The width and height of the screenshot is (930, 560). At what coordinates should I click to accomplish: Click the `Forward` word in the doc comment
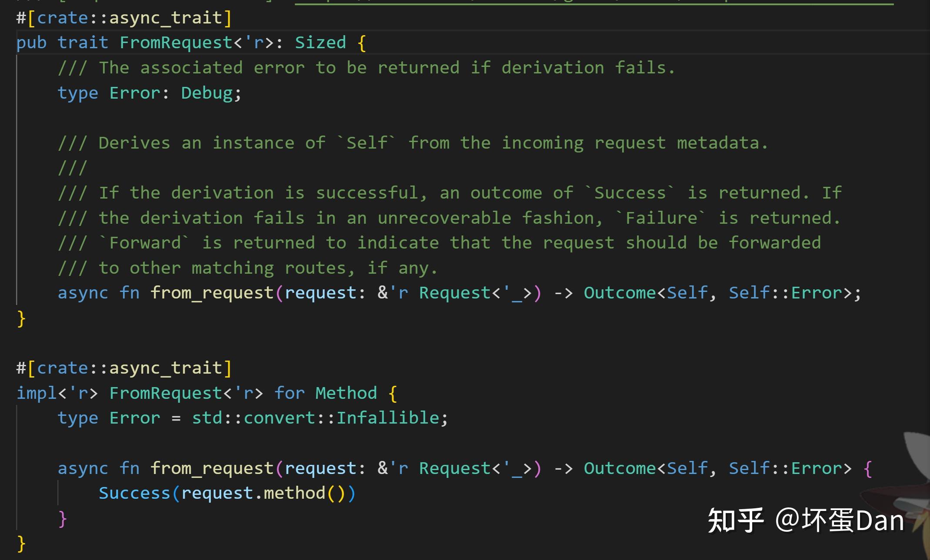[x=144, y=243]
